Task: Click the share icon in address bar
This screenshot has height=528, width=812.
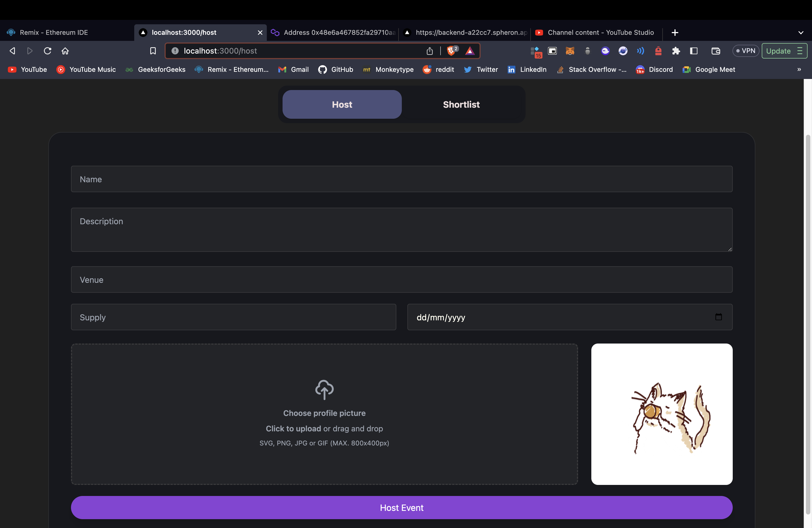Action: 429,51
